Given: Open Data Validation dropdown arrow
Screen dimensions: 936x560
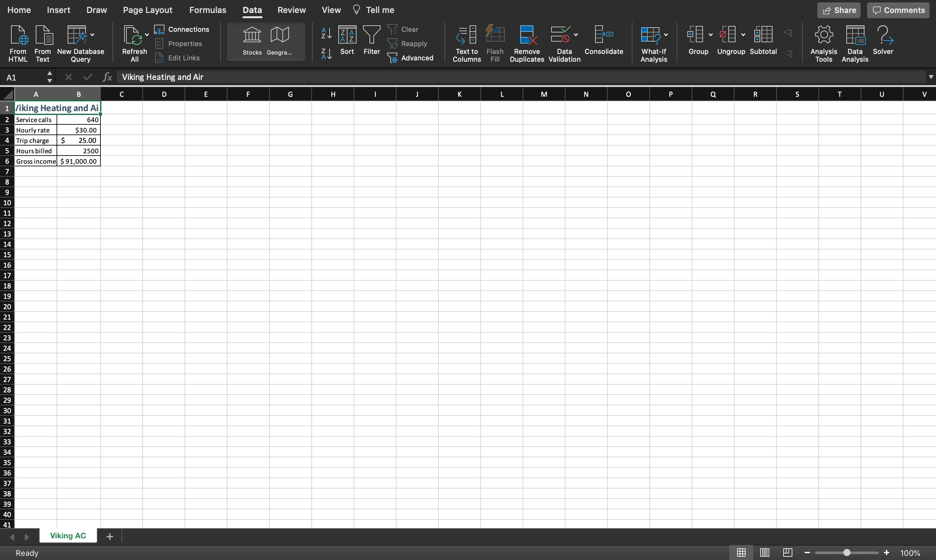Looking at the screenshot, I should pos(576,35).
